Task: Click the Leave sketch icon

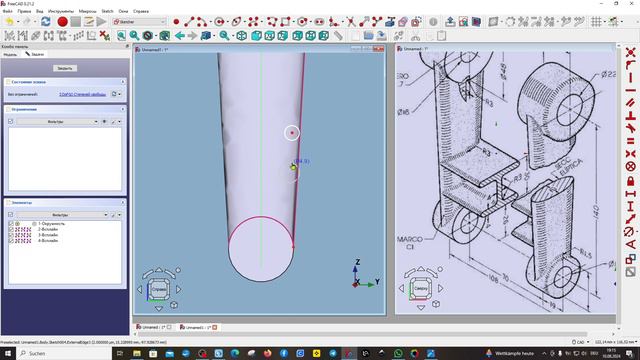Action: point(450,22)
